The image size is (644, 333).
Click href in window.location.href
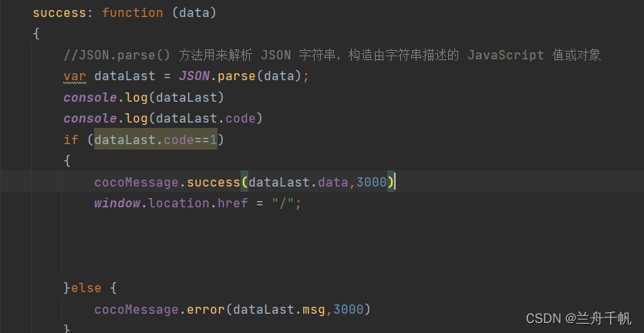pyautogui.click(x=232, y=203)
